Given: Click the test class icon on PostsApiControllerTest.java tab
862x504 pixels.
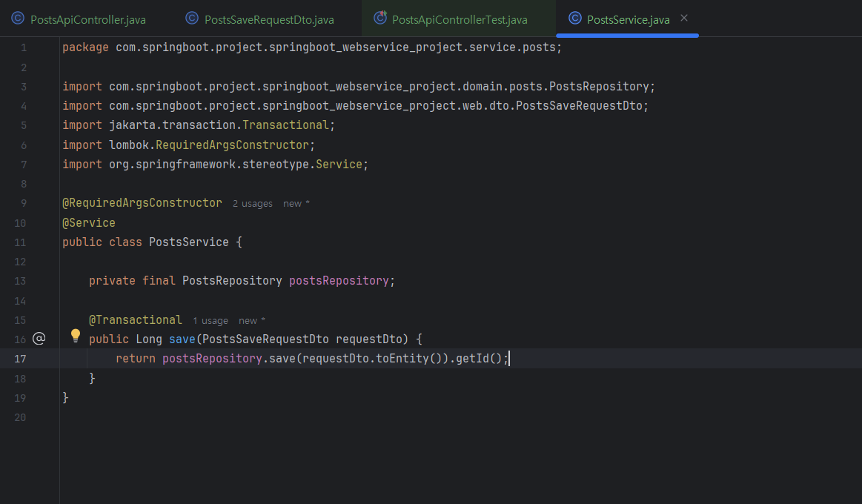Looking at the screenshot, I should click(x=380, y=18).
